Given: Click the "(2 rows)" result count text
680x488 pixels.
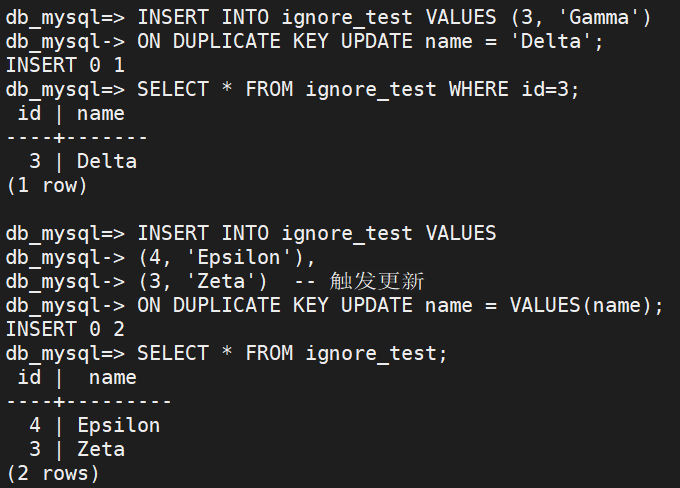Looking at the screenshot, I should point(53,473).
